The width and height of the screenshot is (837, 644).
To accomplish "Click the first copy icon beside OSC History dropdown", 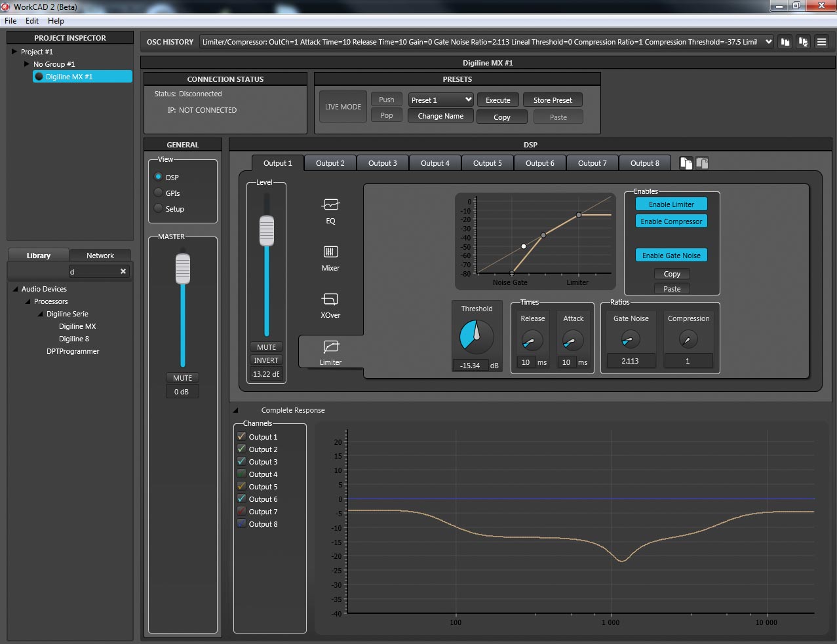I will coord(785,42).
